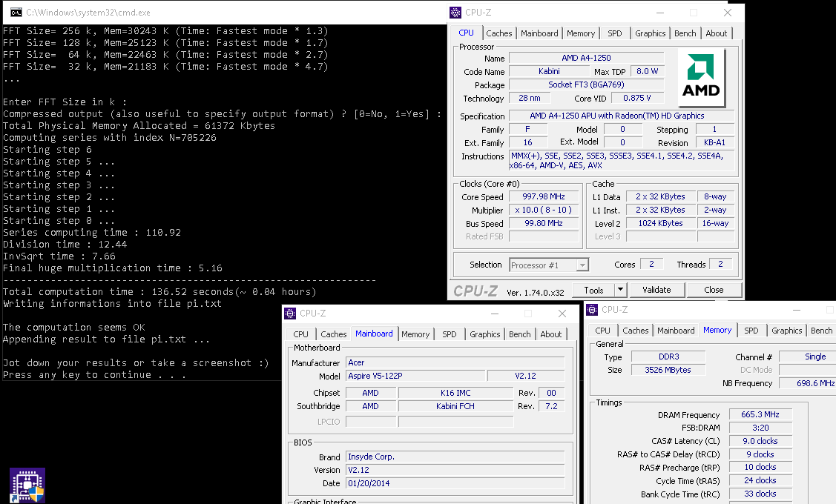Click the Code Name field Kabini
The width and height of the screenshot is (836, 504).
pos(549,71)
